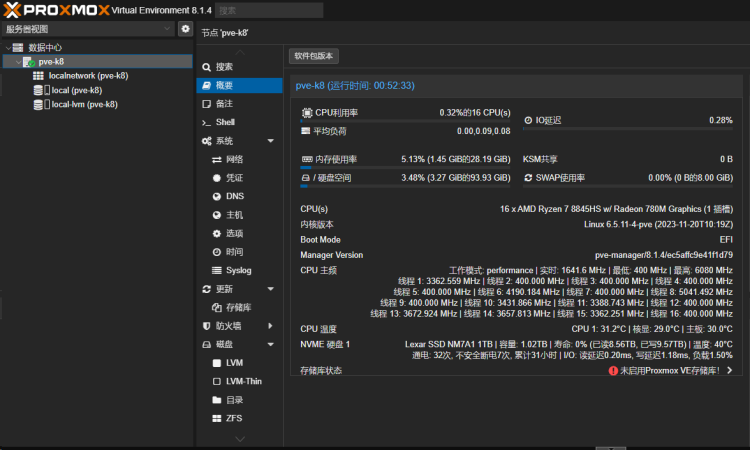
Task: Open the gear settings next to server view
Action: (x=186, y=29)
